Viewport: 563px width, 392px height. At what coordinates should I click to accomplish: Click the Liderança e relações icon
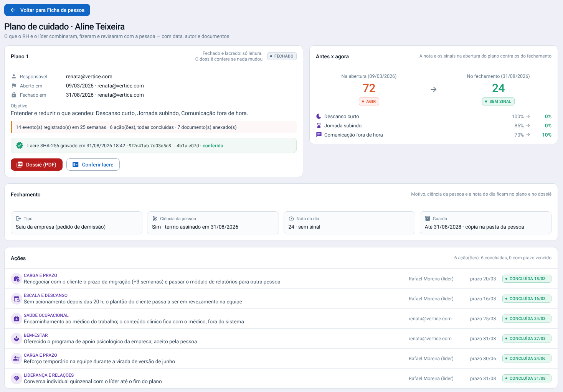(x=17, y=378)
